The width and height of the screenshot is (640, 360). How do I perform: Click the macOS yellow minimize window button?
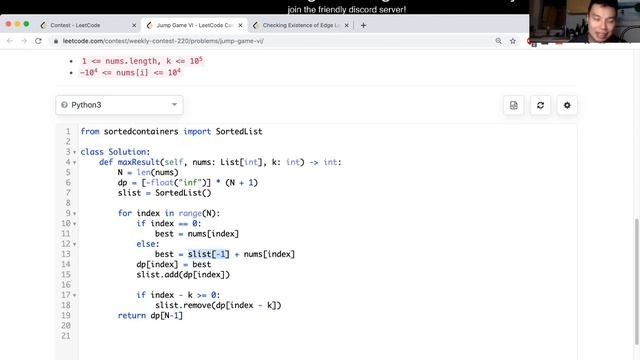tap(17, 24)
